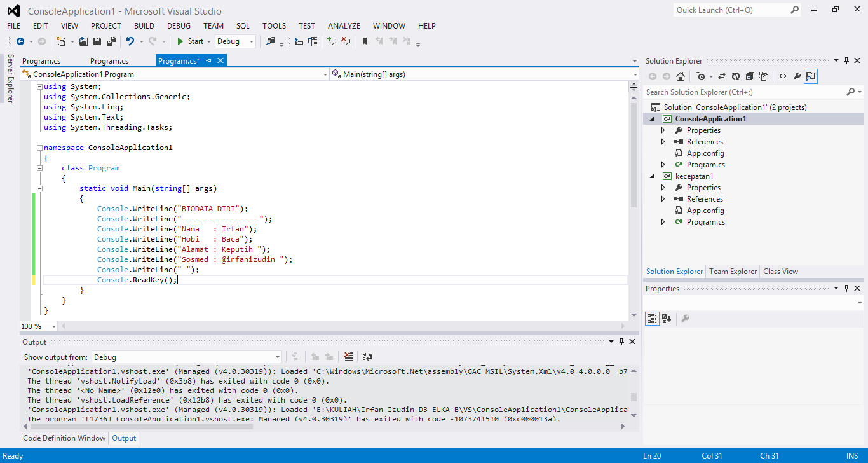The width and height of the screenshot is (868, 463).
Task: Click the Display parameter info toolbar icon
Action: tap(313, 41)
